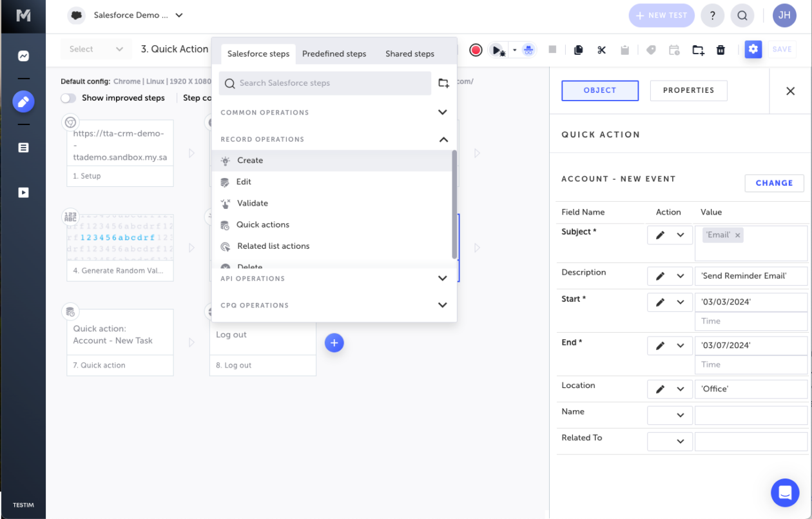Click the Change button for Account - New Event
Viewport: 812px width, 519px height.
(x=774, y=183)
